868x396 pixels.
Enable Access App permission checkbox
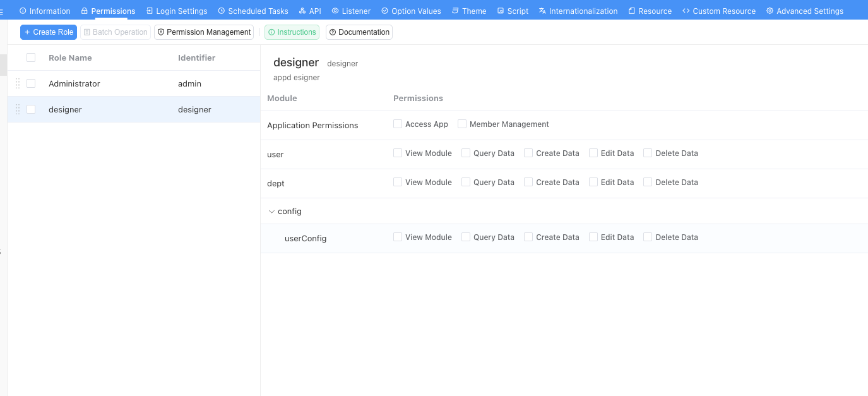point(398,124)
